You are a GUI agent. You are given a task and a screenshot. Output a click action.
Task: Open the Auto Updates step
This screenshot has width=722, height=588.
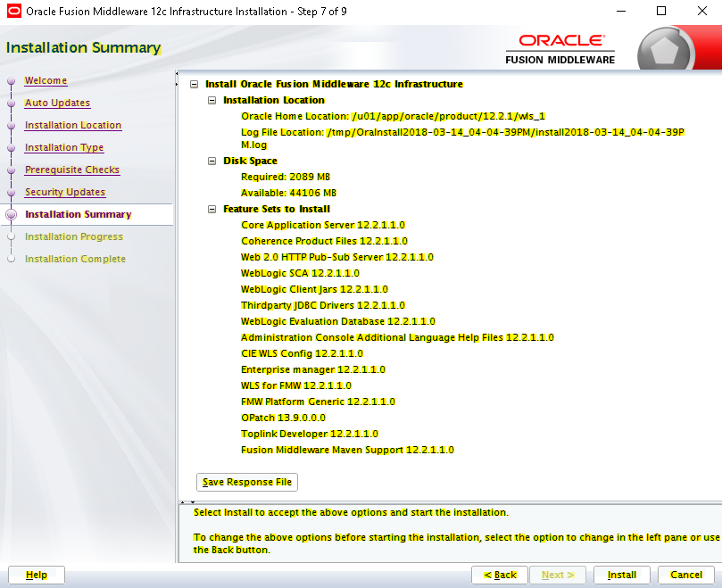[57, 103]
